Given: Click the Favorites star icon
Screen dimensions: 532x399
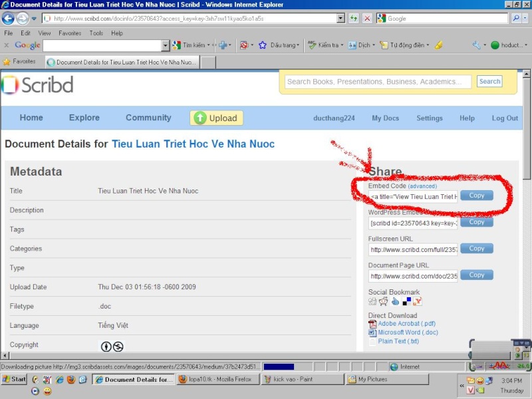Looking at the screenshot, I should coord(7,62).
